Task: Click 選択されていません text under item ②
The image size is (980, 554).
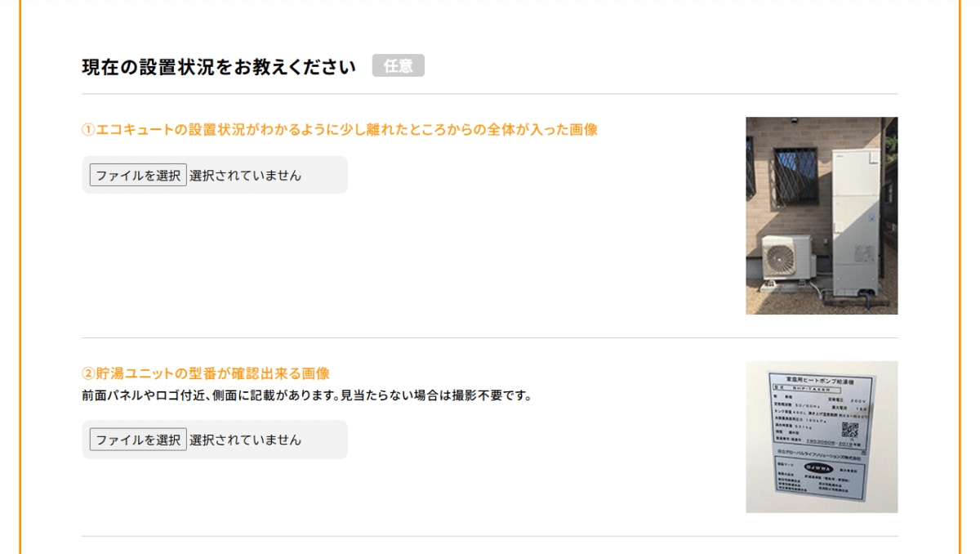Action: [245, 440]
